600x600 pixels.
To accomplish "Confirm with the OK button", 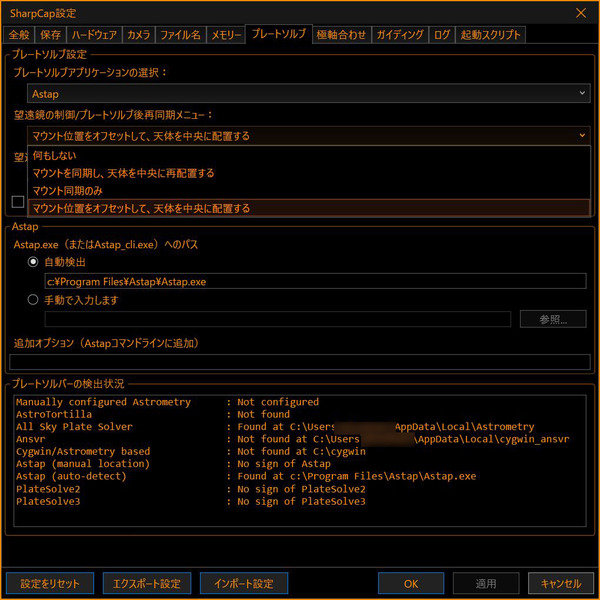I will (x=411, y=583).
